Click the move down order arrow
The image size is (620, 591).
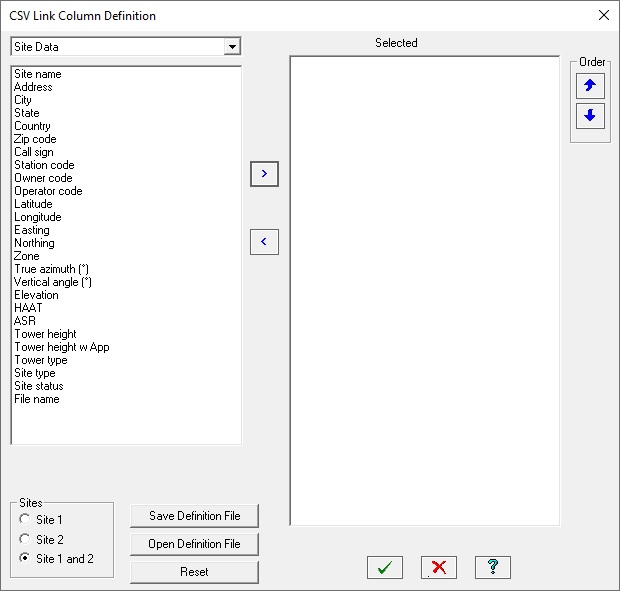pyautogui.click(x=589, y=115)
